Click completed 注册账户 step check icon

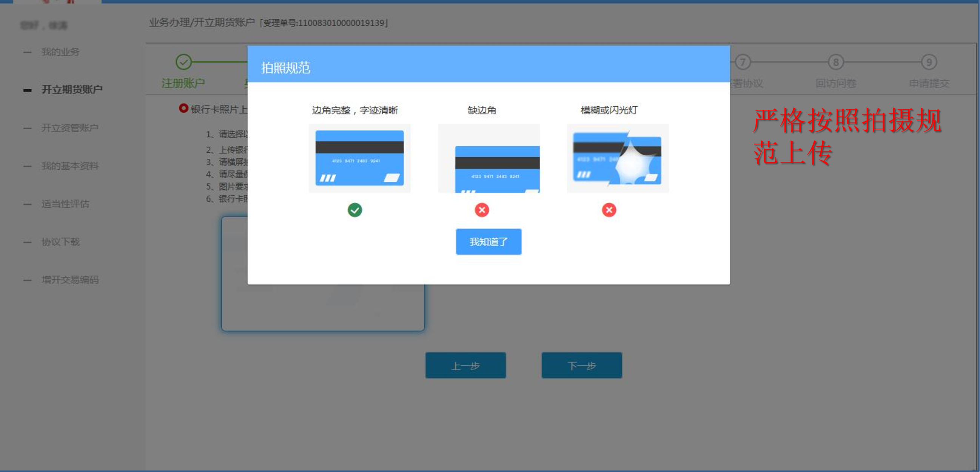[183, 62]
